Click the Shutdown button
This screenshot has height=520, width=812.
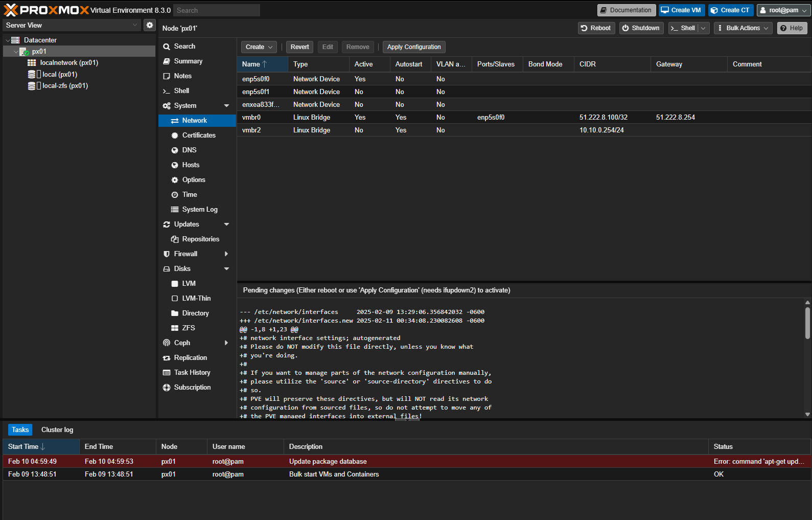(641, 28)
